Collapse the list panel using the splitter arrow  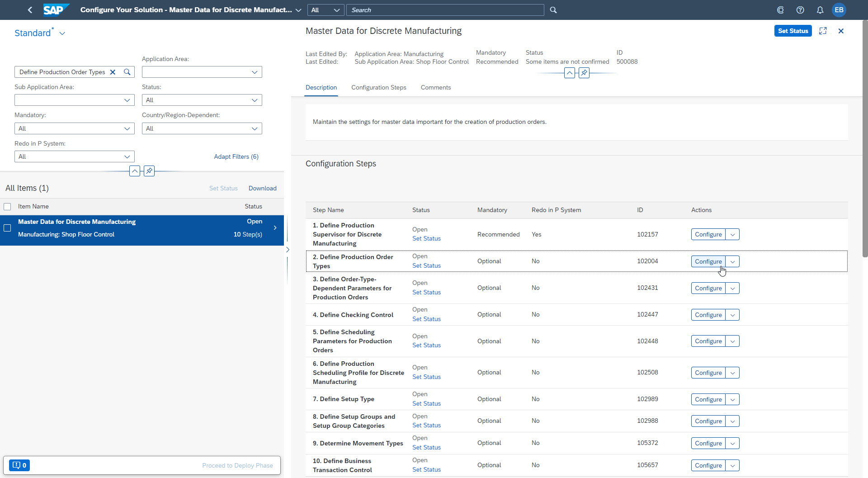(x=288, y=250)
